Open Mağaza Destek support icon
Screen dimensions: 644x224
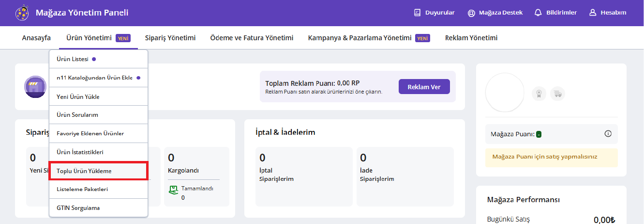click(x=471, y=13)
